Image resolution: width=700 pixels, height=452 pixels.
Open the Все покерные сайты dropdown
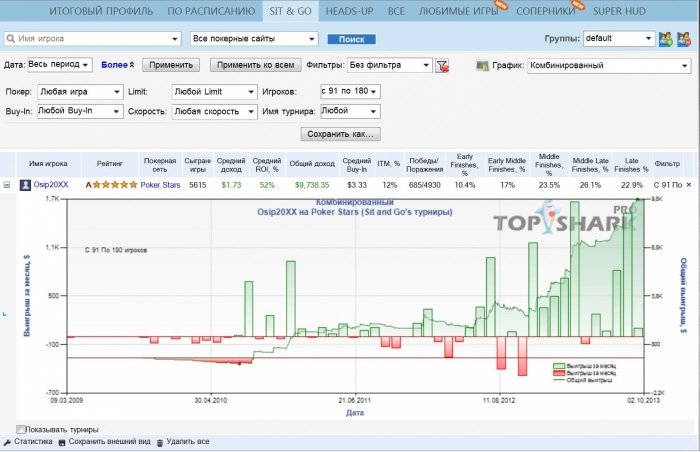pos(254,40)
